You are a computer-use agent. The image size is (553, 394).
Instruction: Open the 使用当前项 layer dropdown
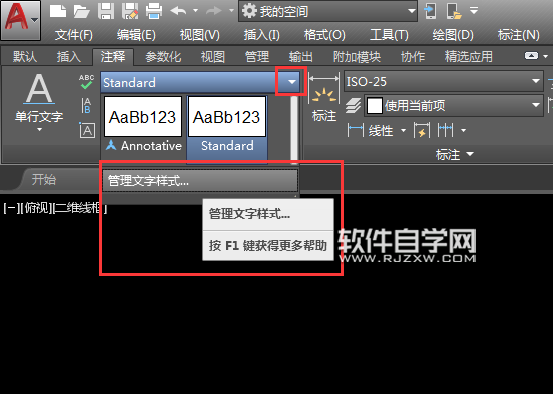pyautogui.click(x=454, y=105)
